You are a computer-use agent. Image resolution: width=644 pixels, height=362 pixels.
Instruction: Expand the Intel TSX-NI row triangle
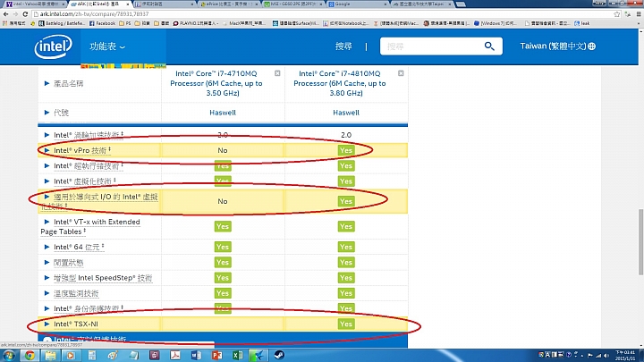click(x=47, y=324)
